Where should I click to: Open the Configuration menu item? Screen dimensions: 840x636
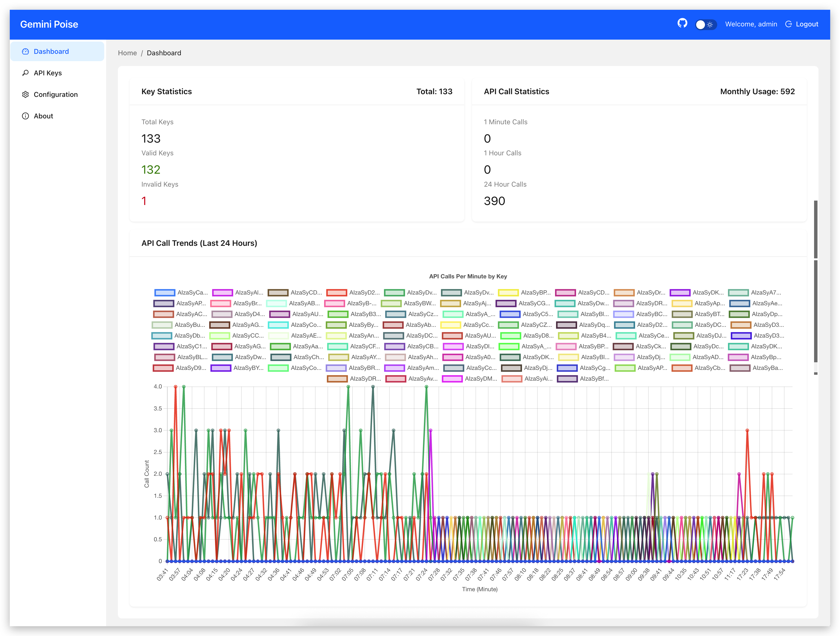pos(57,94)
